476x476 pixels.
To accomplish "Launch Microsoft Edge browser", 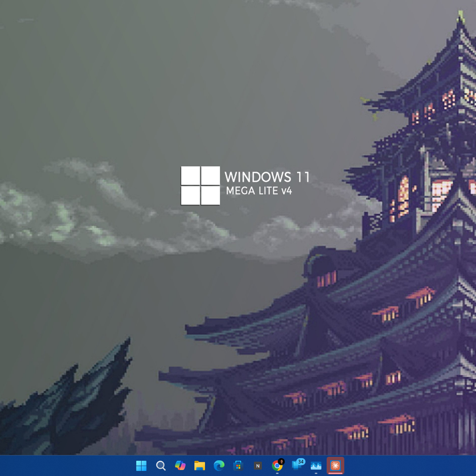I will (x=219, y=466).
